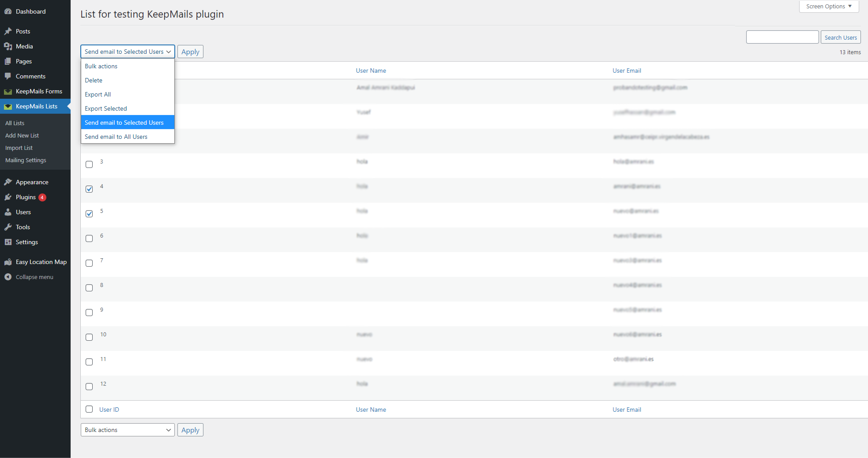
Task: Open Add New List submenu link
Action: coord(22,135)
